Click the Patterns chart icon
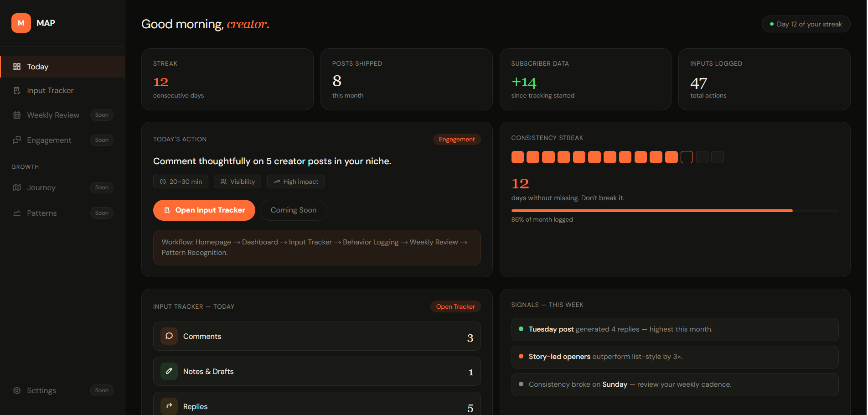 click(x=17, y=213)
